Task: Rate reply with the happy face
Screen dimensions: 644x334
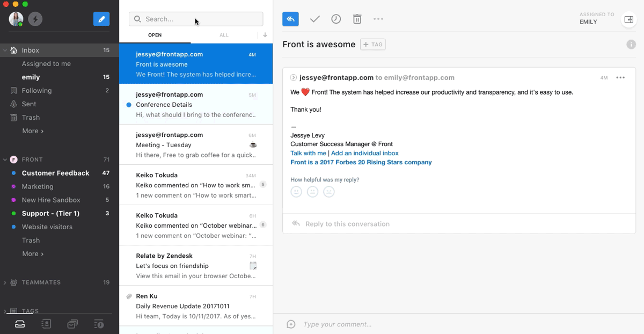Action: click(296, 192)
